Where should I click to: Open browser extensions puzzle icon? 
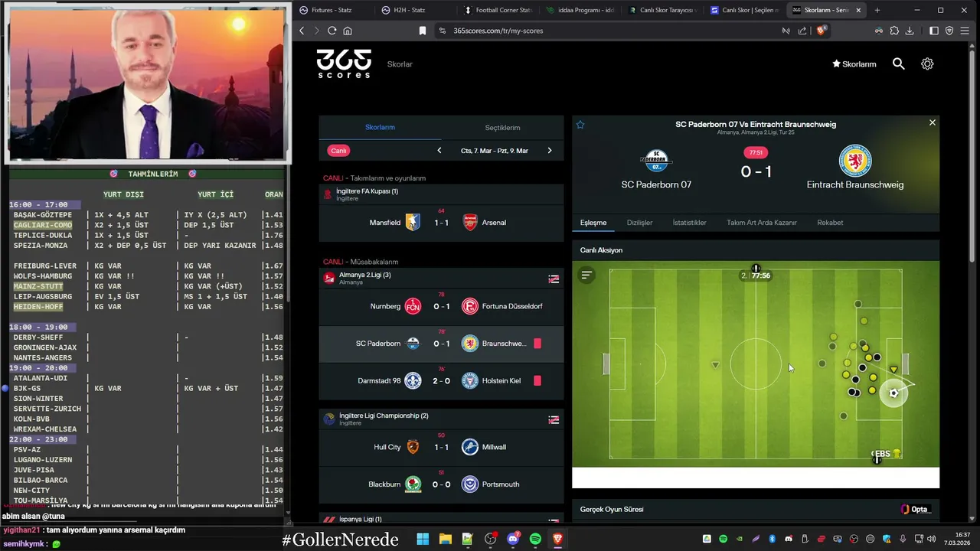point(893,31)
